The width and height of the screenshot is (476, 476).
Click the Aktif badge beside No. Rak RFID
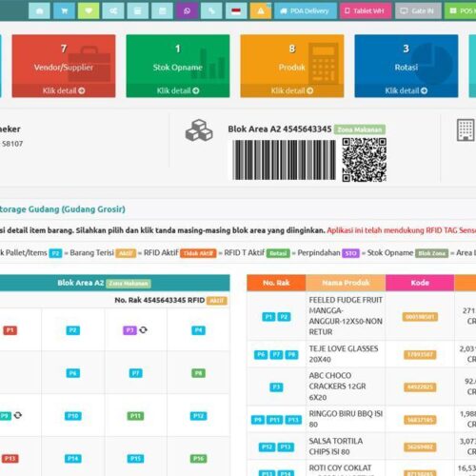coord(217,301)
